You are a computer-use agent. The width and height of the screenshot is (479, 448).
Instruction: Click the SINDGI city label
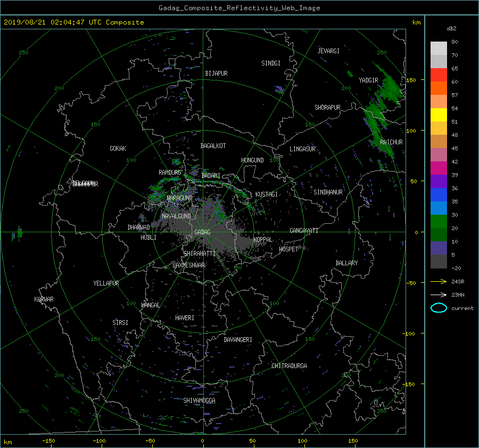click(x=271, y=63)
